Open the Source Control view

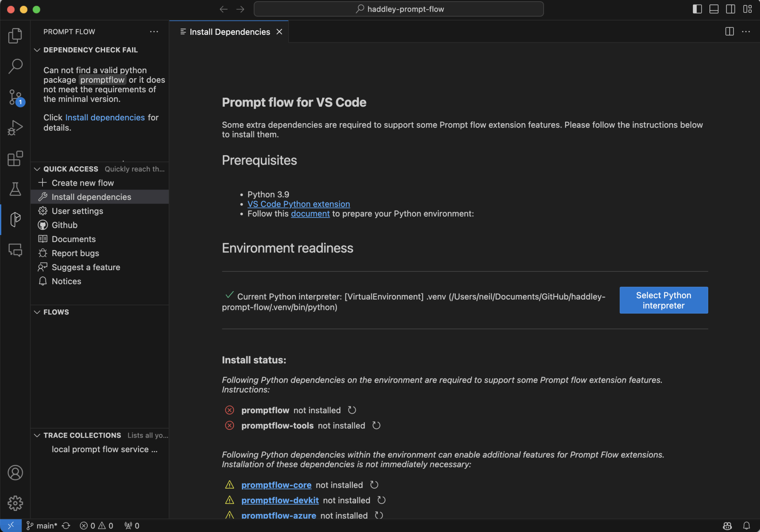(15, 97)
